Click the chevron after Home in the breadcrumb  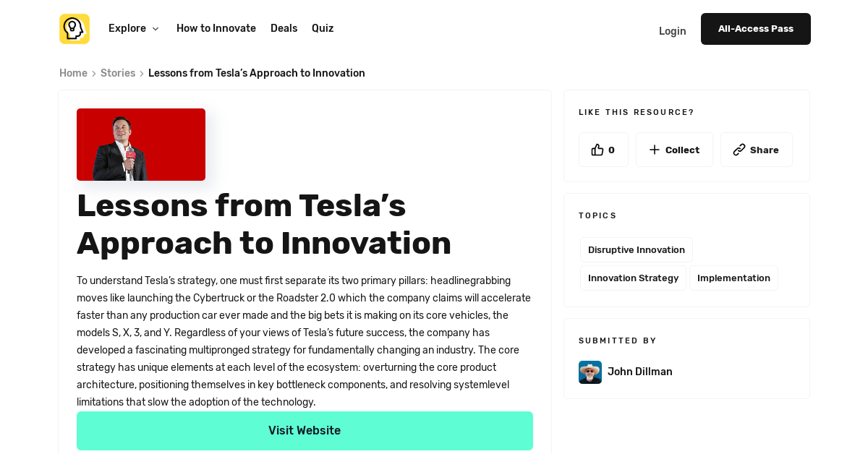94,73
